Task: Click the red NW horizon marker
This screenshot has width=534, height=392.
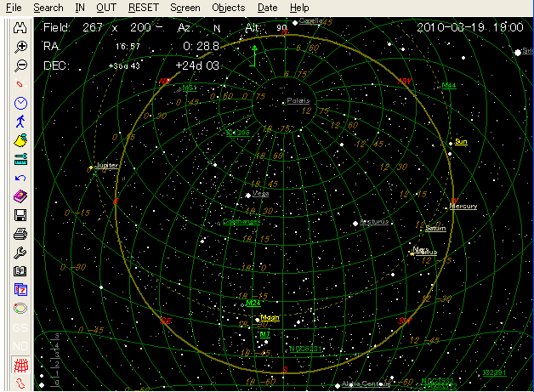Action: (405, 82)
